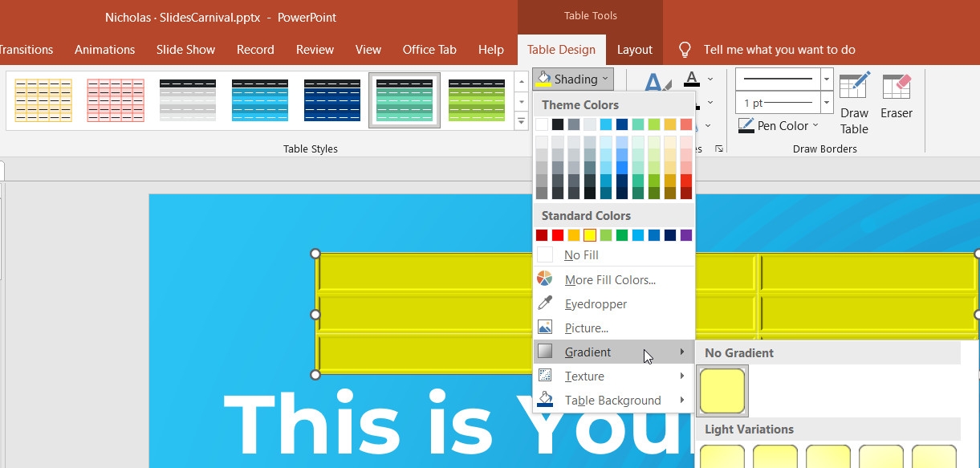Click the Table Styles gallery down arrow
The height and width of the screenshot is (468, 980).
tap(521, 101)
